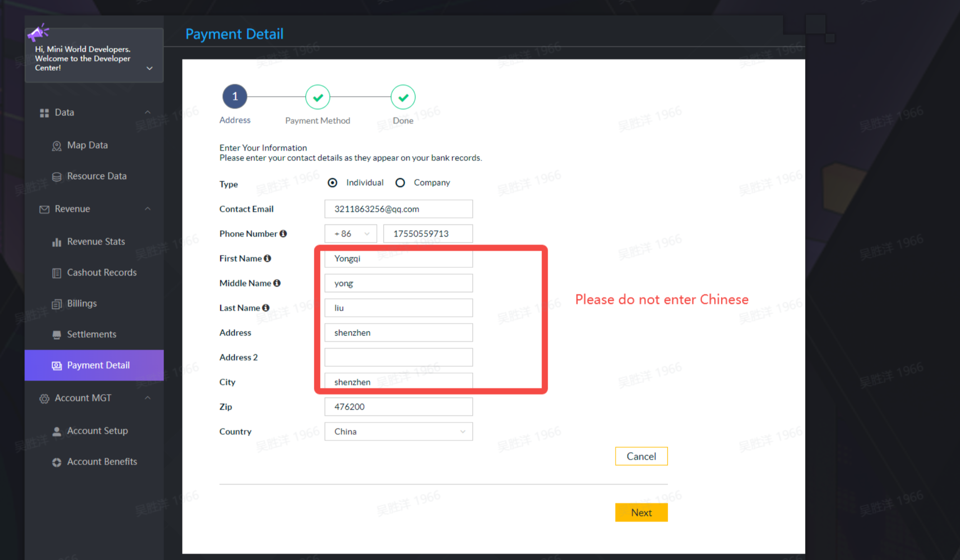Expand the developer welcome account menu
The width and height of the screenshot is (960, 560).
[x=149, y=68]
